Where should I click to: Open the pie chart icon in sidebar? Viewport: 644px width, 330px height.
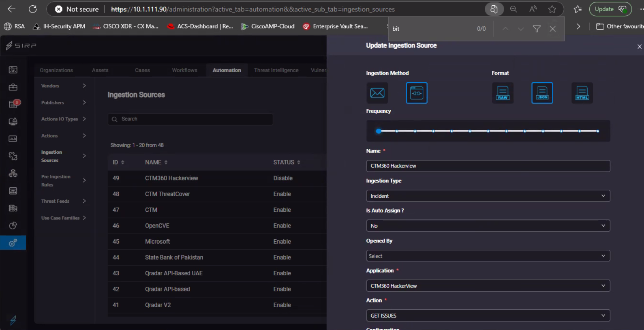(x=13, y=226)
